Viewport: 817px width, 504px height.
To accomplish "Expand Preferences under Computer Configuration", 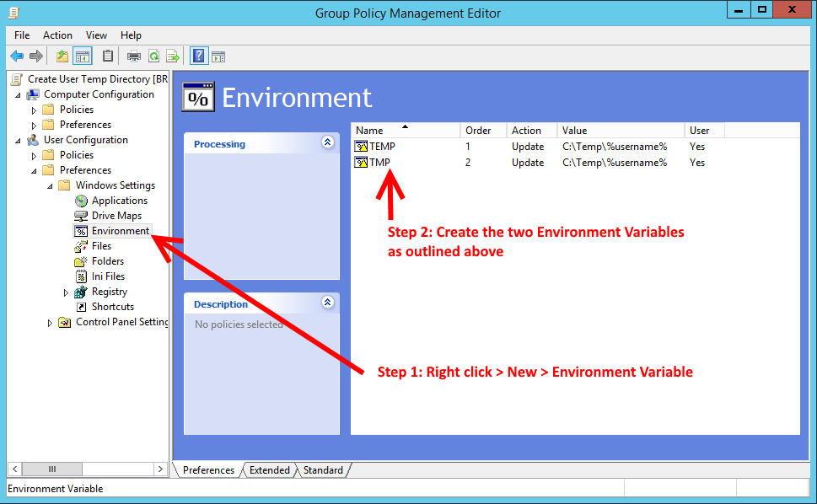I will click(x=34, y=126).
